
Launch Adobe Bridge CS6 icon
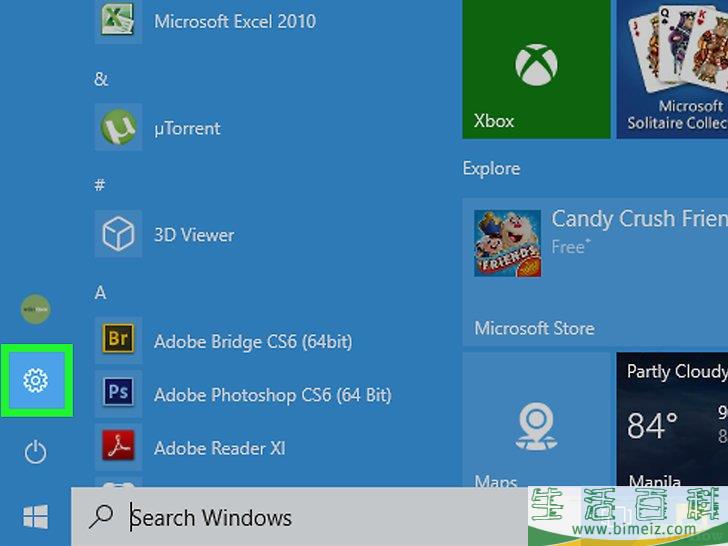coord(118,340)
